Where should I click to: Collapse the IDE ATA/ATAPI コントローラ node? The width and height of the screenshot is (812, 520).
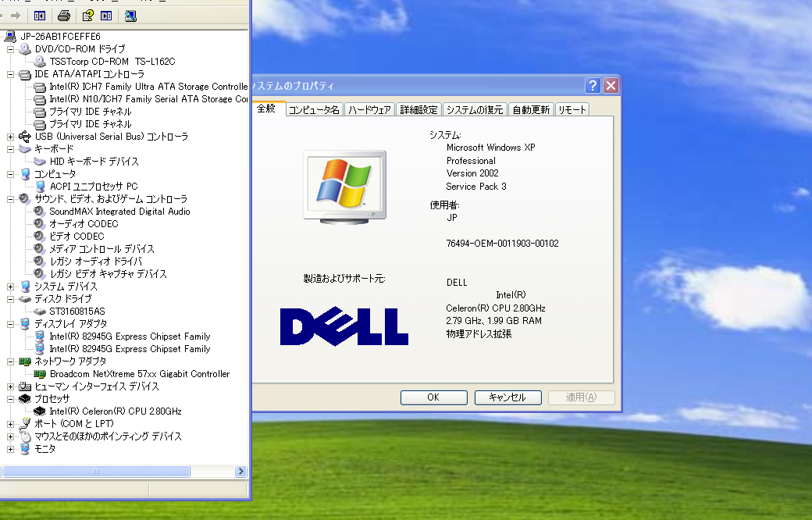pyautogui.click(x=10, y=74)
